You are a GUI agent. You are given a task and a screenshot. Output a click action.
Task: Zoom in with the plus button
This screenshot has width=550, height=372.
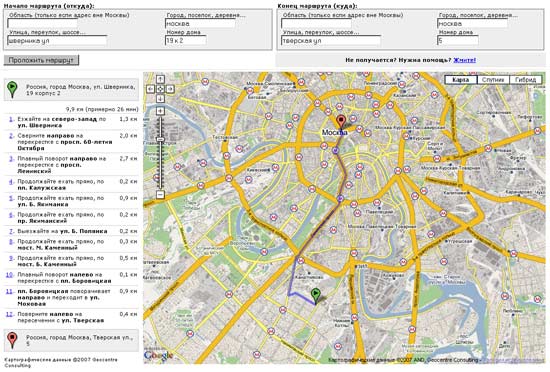[160, 111]
